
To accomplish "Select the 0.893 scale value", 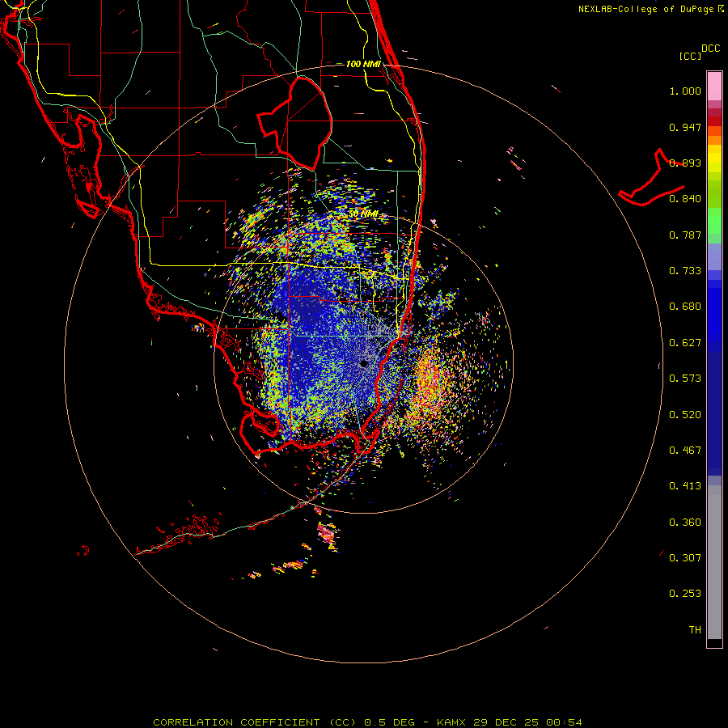I will pyautogui.click(x=685, y=163).
